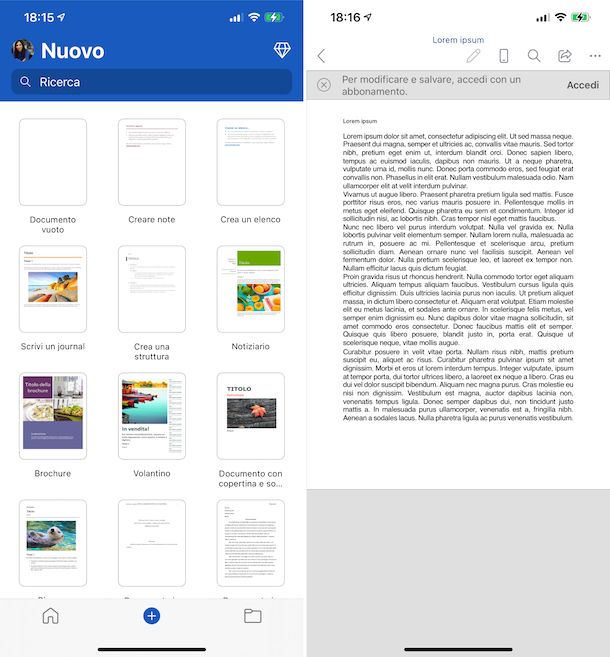Tap the Brochure label
This screenshot has height=657, width=610.
(53, 473)
